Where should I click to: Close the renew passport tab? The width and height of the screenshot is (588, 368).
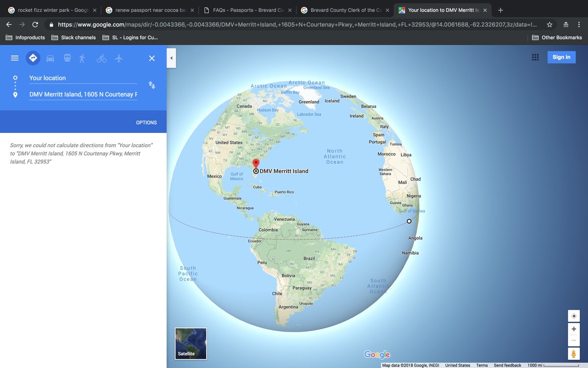(x=192, y=10)
